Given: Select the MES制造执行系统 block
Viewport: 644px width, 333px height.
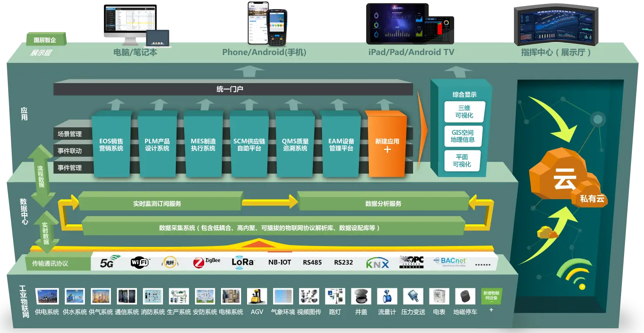Looking at the screenshot, I should [203, 145].
